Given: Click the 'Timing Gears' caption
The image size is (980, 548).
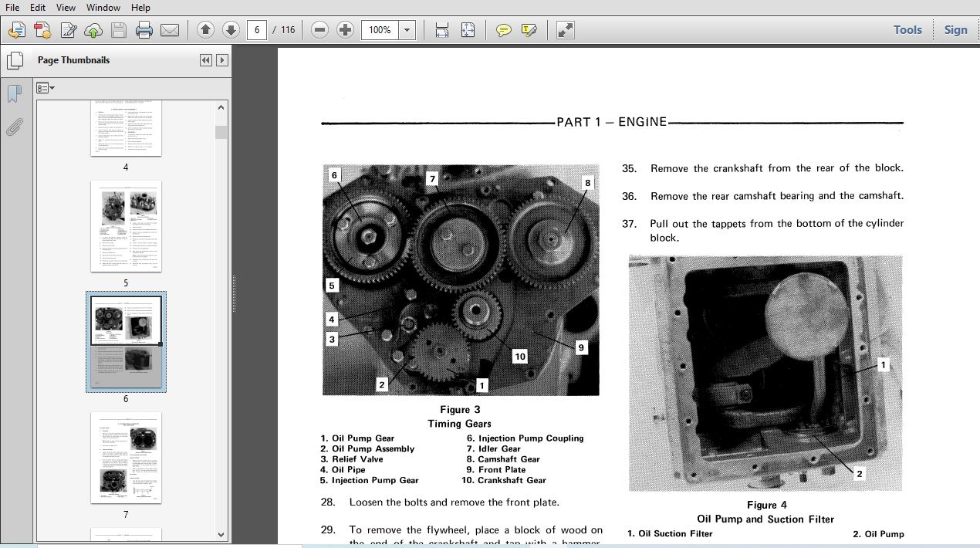Looking at the screenshot, I should [x=459, y=424].
